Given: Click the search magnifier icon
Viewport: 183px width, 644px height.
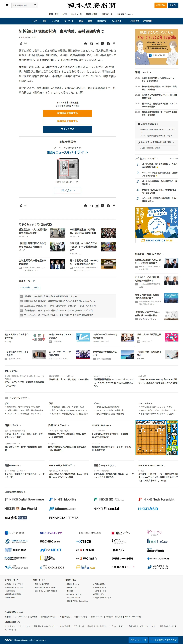Looking at the screenshot, I should (35, 5).
